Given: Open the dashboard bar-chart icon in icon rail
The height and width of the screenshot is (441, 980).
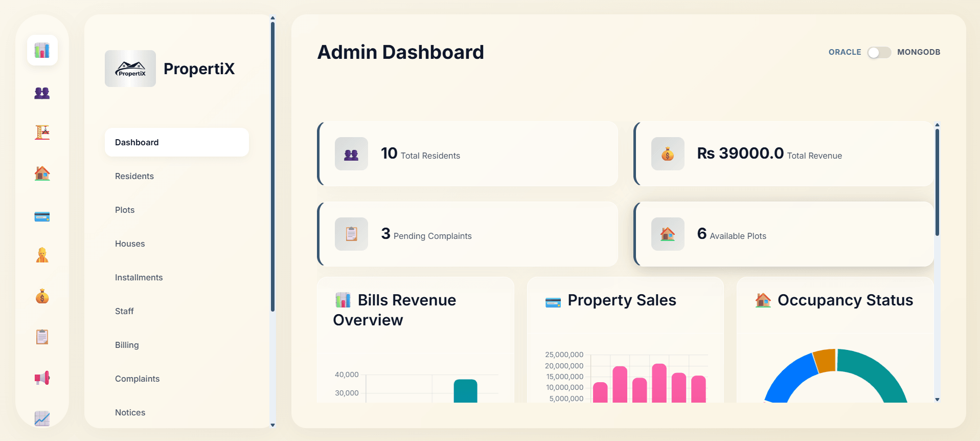Looking at the screenshot, I should click(x=42, y=50).
